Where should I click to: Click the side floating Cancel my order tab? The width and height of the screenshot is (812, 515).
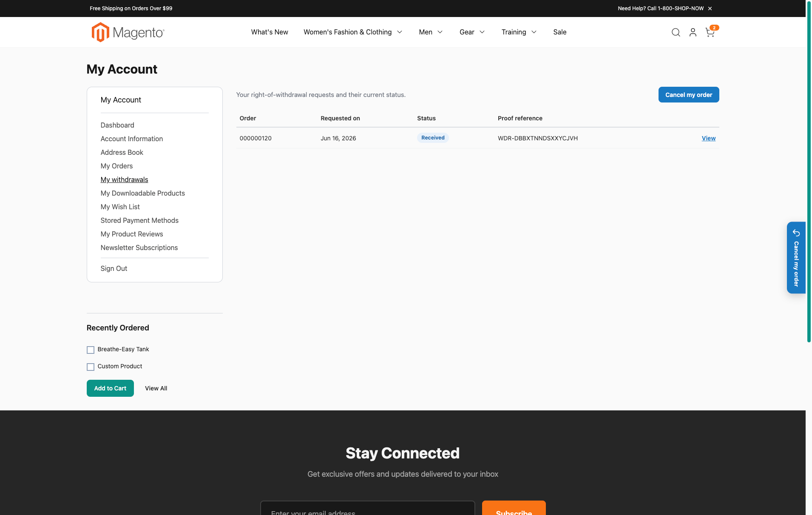[796, 258]
